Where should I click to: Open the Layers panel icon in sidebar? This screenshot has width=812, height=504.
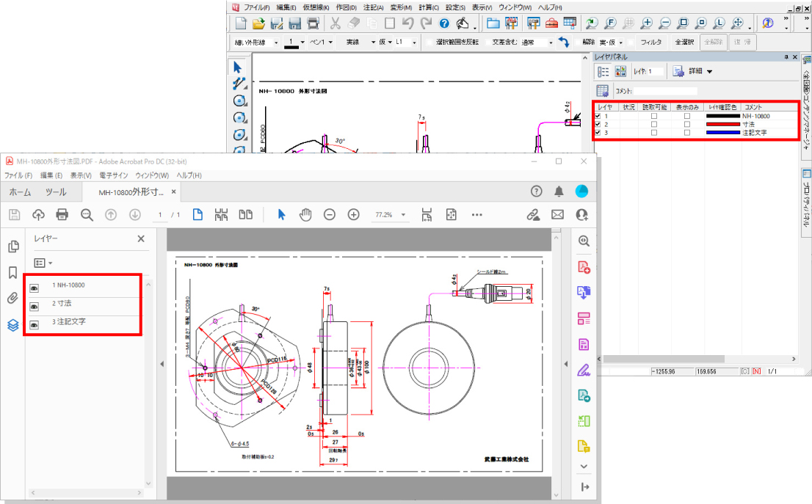click(12, 324)
